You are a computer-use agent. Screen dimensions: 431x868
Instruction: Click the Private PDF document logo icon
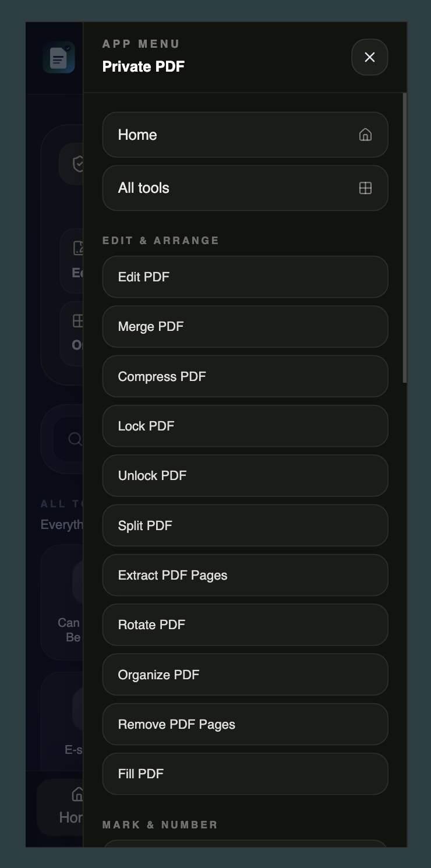click(58, 58)
